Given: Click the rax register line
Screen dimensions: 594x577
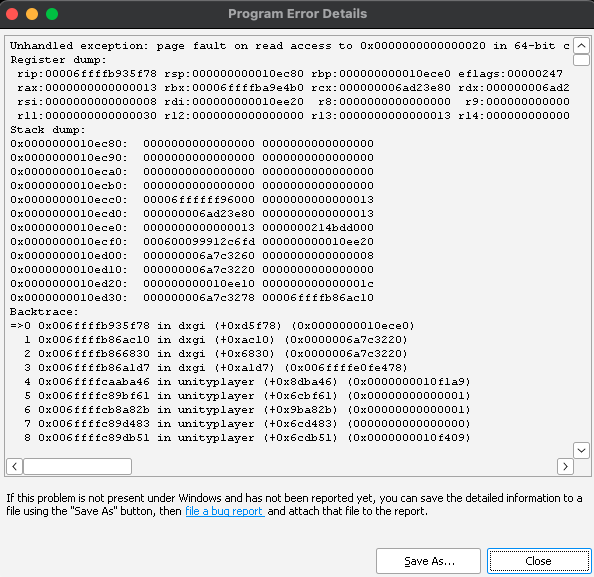Looking at the screenshot, I should coord(293,88).
